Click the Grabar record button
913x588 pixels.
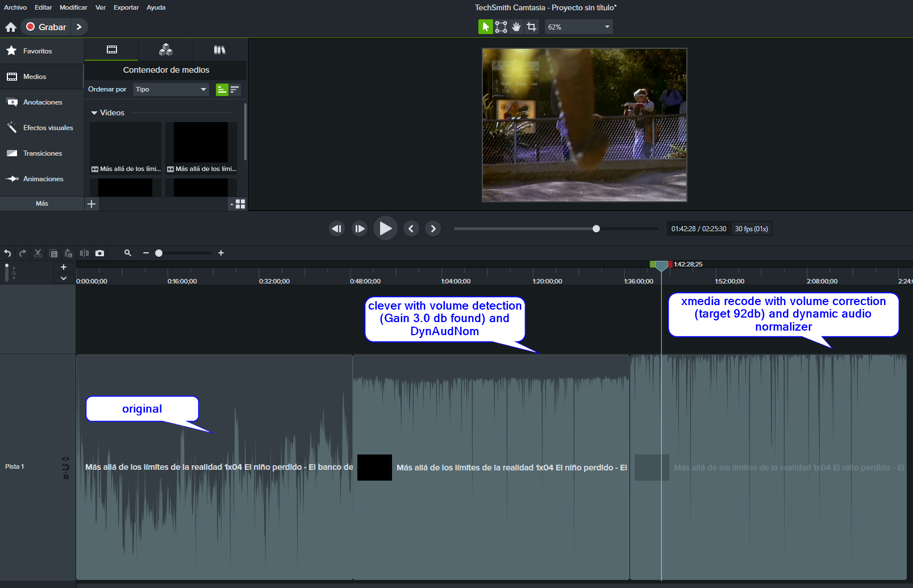tap(46, 27)
